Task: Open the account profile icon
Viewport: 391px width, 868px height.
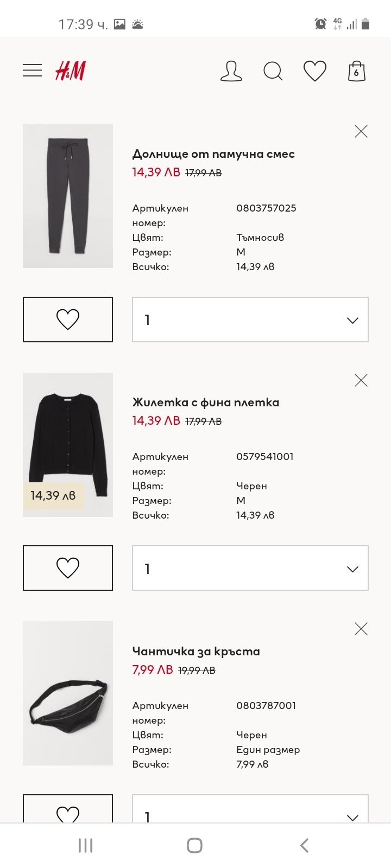Action: pos(231,71)
